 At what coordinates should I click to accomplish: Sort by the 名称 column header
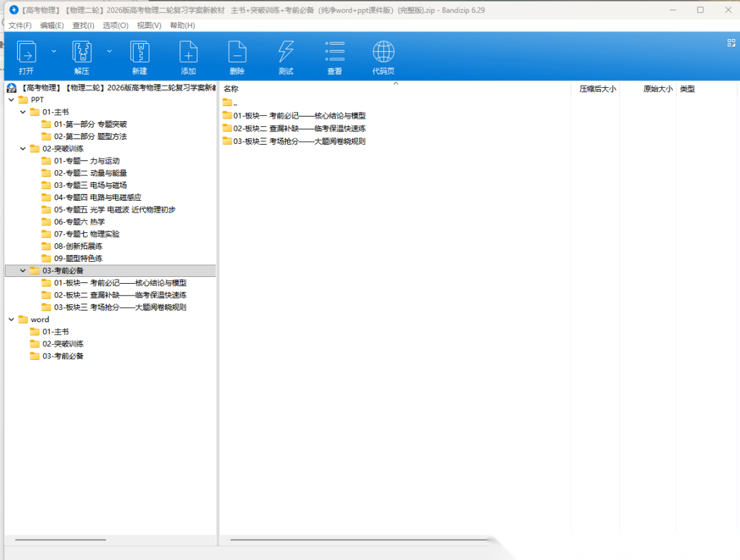231,89
